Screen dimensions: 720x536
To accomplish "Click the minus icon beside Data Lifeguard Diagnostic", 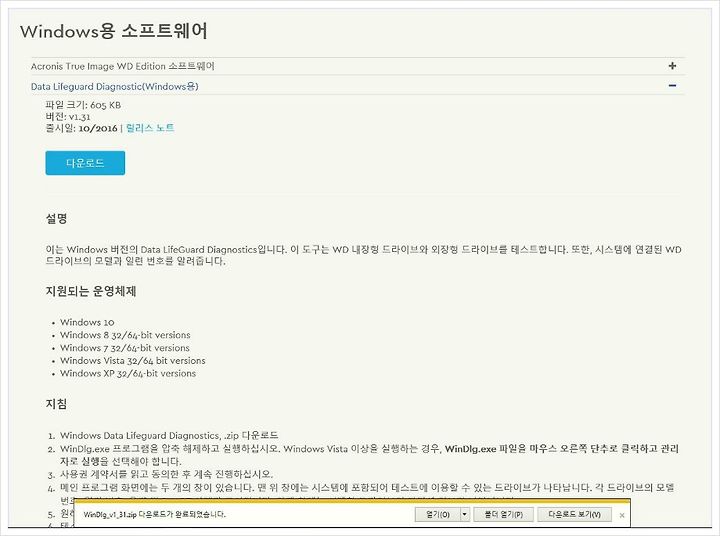I will coord(672,86).
